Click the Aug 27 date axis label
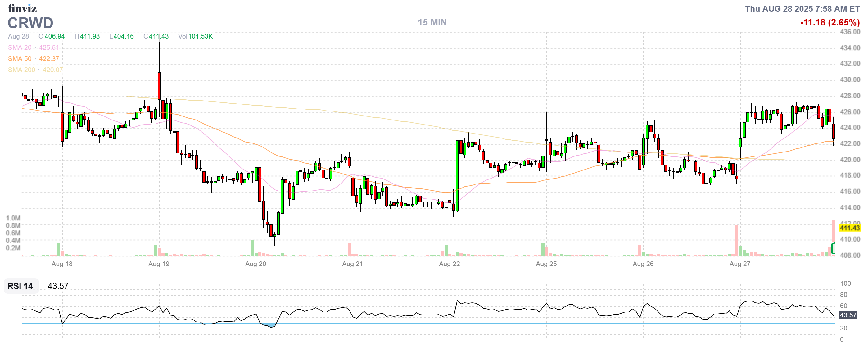 [x=739, y=264]
